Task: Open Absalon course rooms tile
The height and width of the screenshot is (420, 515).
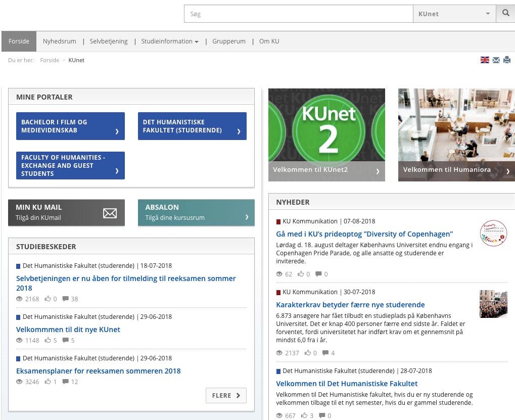Action: 196,212
